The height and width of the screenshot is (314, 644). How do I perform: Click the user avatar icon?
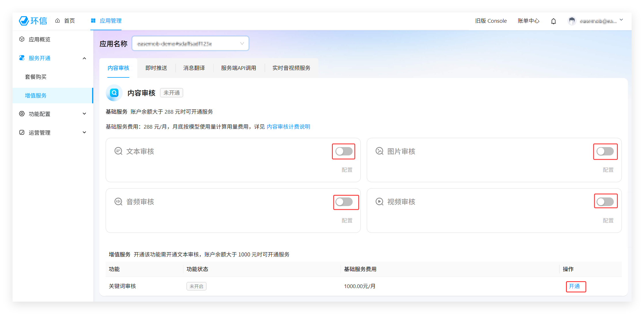(572, 21)
